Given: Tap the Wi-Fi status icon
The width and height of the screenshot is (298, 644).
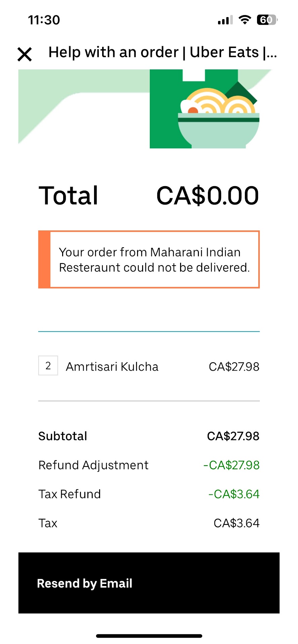Looking at the screenshot, I should [x=245, y=20].
